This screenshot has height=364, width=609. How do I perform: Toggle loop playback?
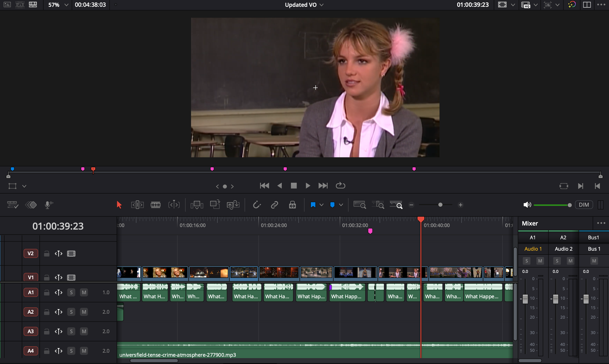coord(340,185)
